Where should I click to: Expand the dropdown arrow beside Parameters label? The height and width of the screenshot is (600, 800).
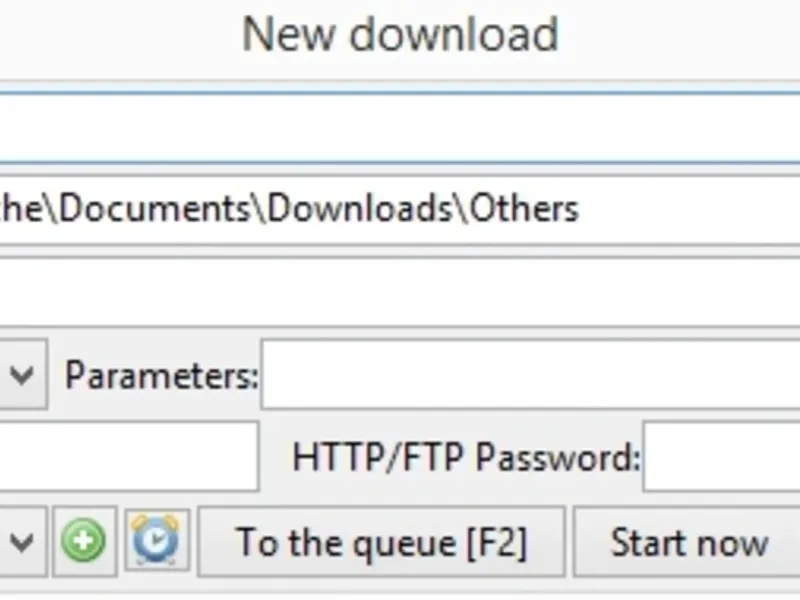[21, 376]
